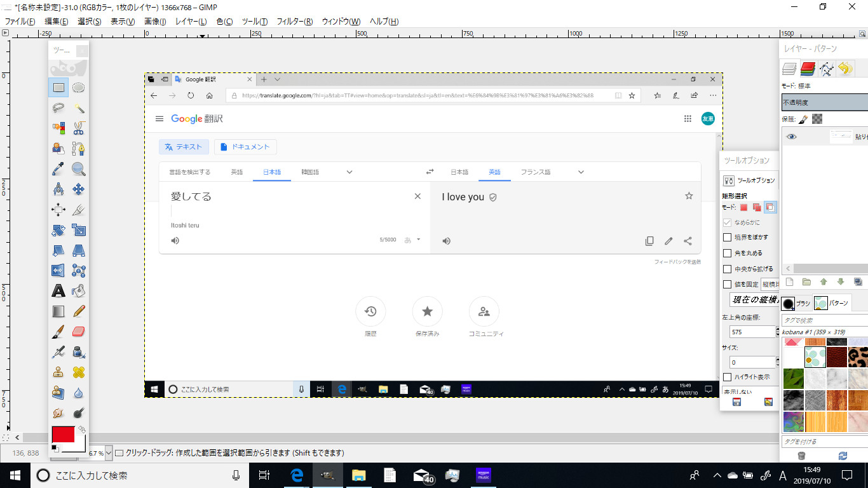The image size is (868, 488).
Task: Open the zoom percentage dropdown in status bar
Action: point(109,453)
